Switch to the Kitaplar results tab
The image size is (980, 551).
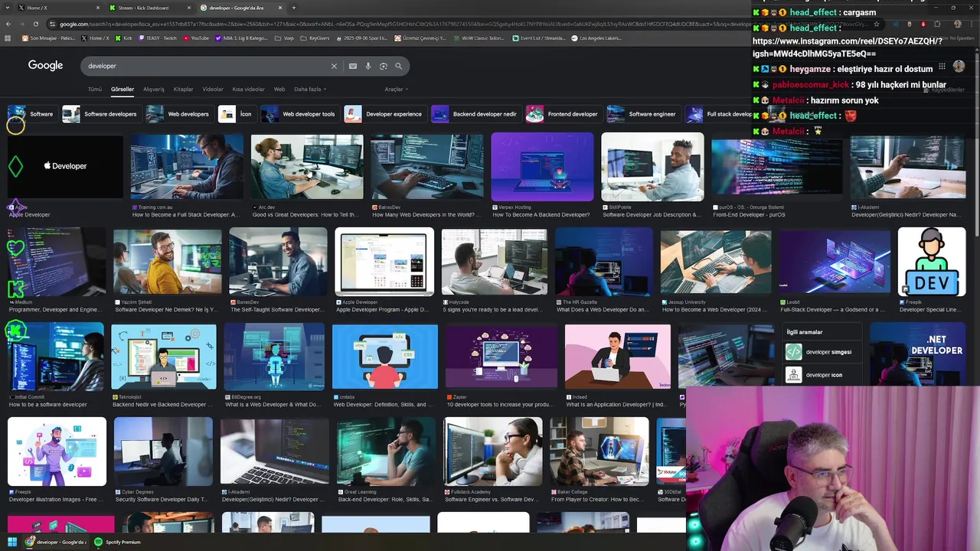click(x=184, y=90)
